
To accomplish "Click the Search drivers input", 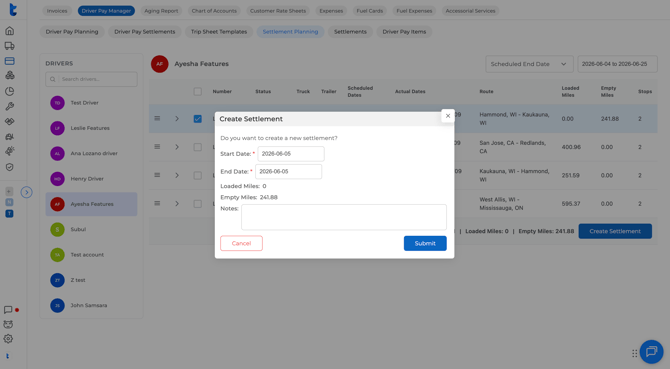I will pos(91,79).
